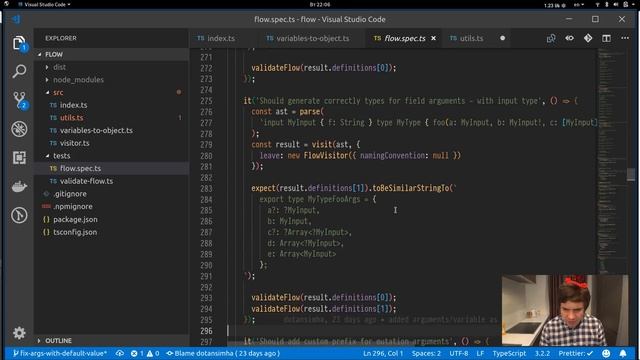The image size is (640, 360).
Task: Open the Visual Studio Code app menu in top bar
Action: (44, 4)
